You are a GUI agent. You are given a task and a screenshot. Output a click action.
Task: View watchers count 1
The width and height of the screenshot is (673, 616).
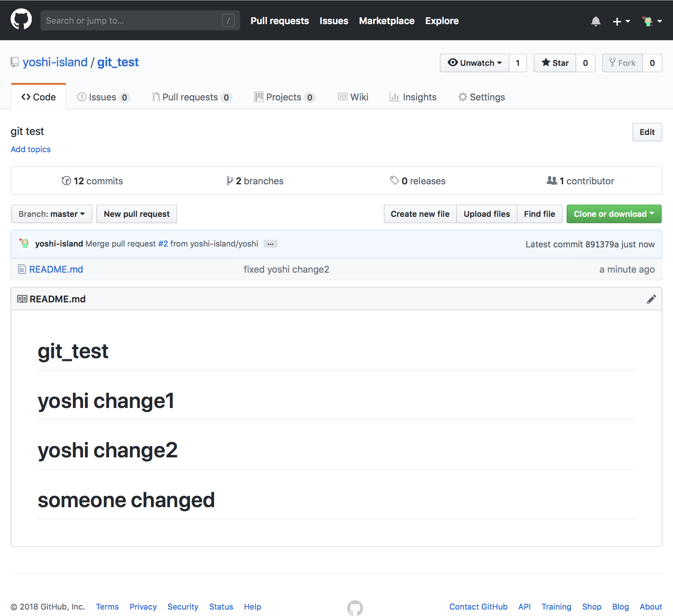click(518, 63)
